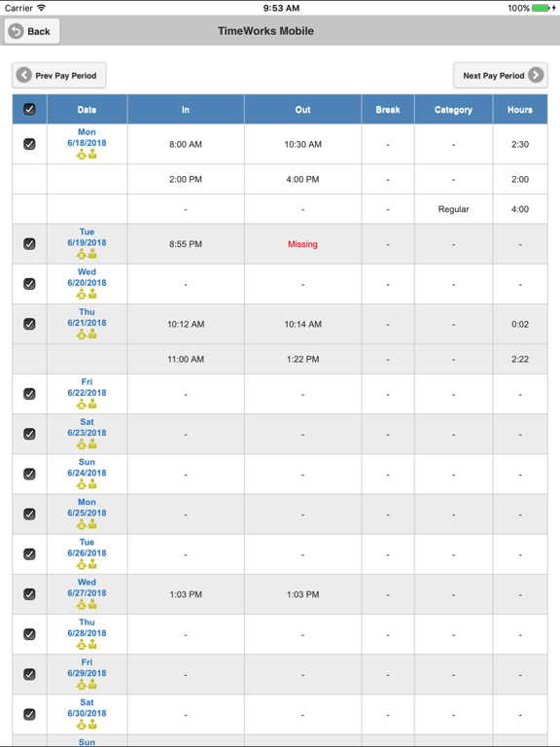Click person-with-tie icon under Wed 6/20/2018
This screenshot has height=747, width=560.
pyautogui.click(x=92, y=294)
